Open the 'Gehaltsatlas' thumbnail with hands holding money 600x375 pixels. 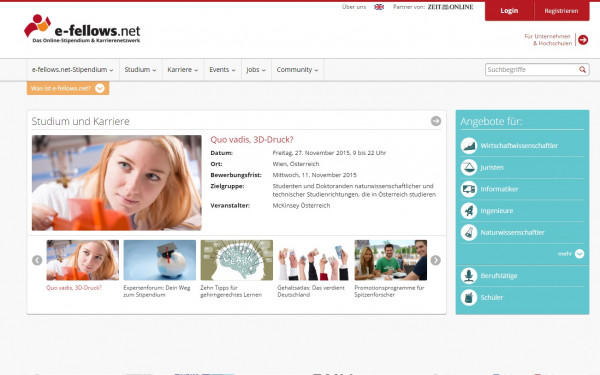click(x=313, y=260)
